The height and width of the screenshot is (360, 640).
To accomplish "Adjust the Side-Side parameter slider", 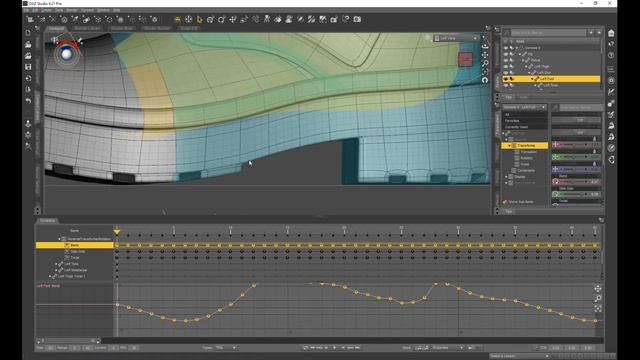I will tap(576, 194).
